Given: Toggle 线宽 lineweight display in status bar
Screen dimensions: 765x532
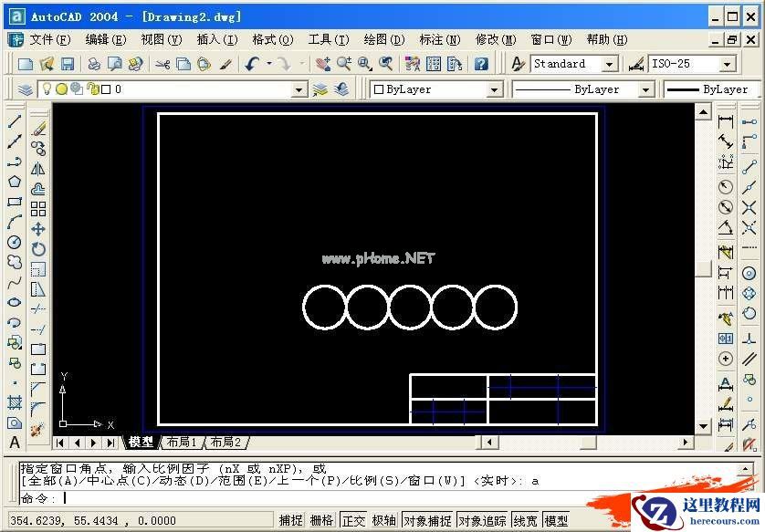Looking at the screenshot, I should (x=526, y=520).
